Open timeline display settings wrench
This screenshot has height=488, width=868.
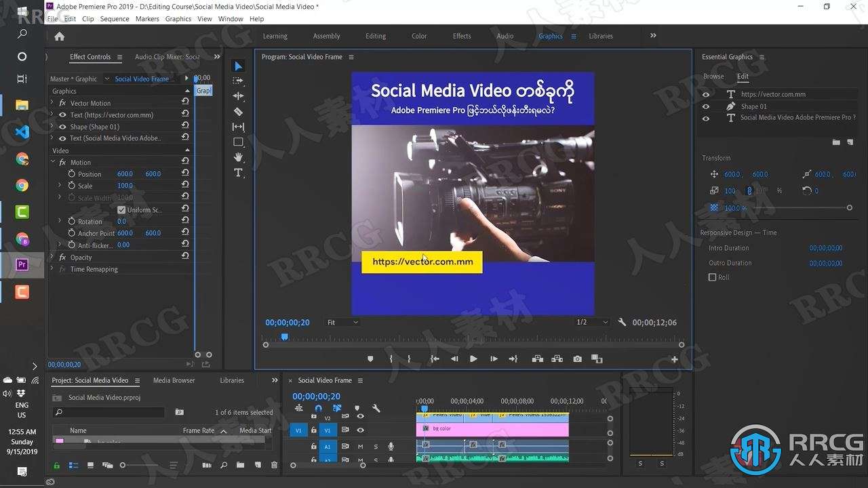point(376,408)
